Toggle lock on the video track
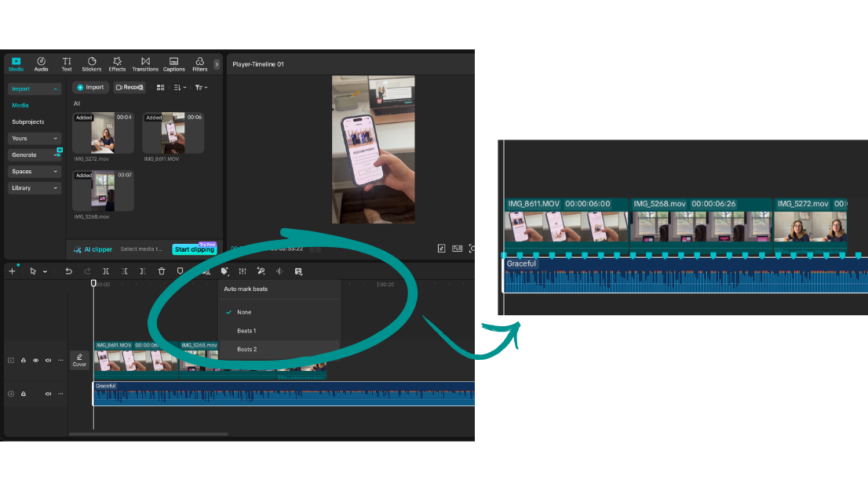This screenshot has width=868, height=494. [24, 360]
